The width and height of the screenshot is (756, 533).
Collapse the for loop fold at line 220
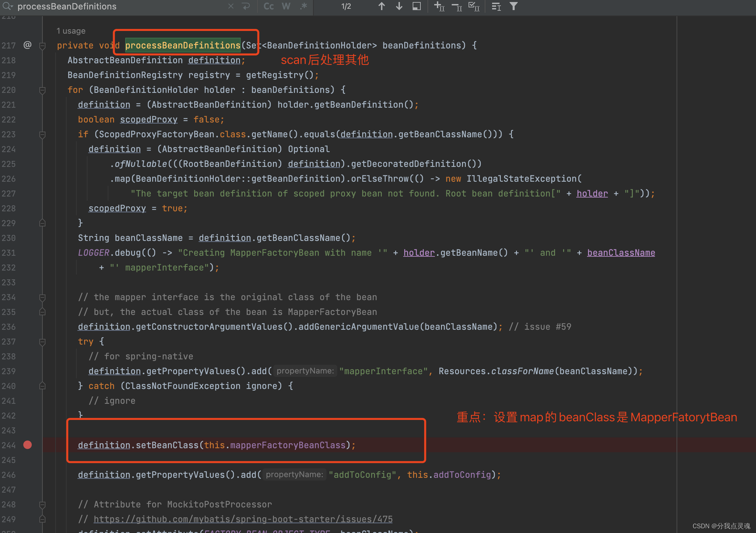(x=42, y=90)
